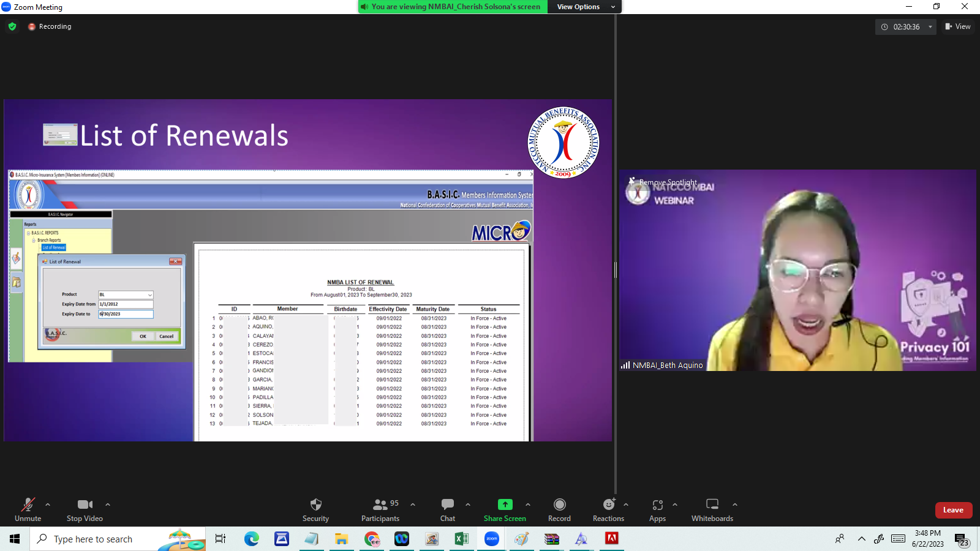Expand Whiteboards options arrow
This screenshot has height=551, width=980.
pyautogui.click(x=735, y=504)
